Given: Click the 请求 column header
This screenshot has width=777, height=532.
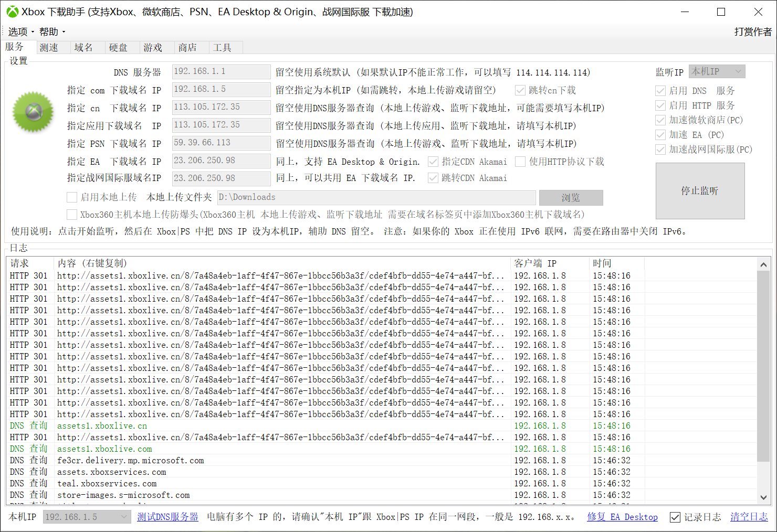Looking at the screenshot, I should (30, 263).
